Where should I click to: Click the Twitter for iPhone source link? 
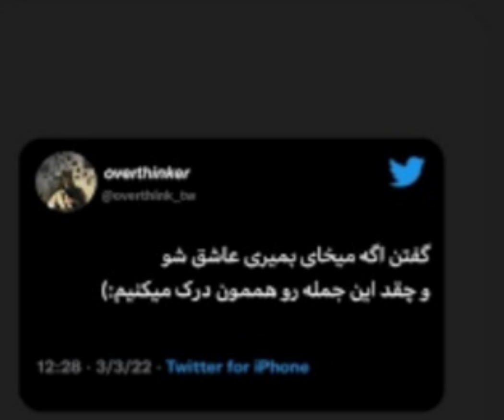(x=238, y=367)
